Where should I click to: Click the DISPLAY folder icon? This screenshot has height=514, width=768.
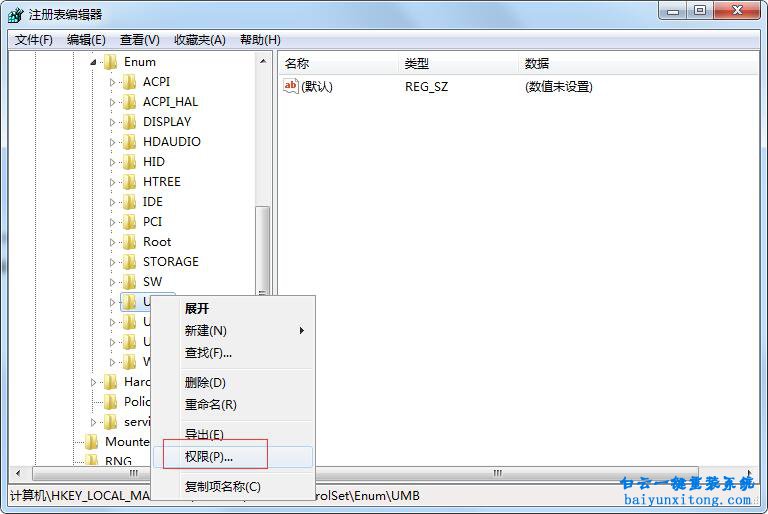click(129, 122)
